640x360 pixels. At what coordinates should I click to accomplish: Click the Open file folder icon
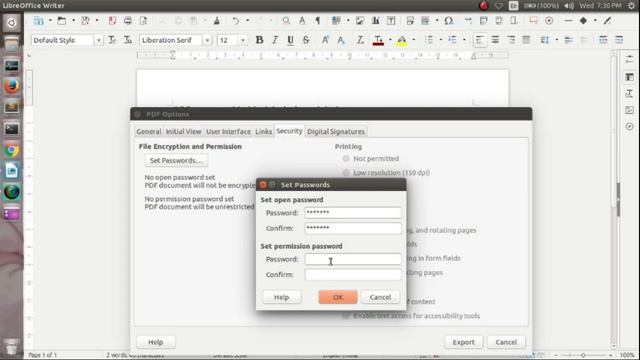(x=62, y=21)
